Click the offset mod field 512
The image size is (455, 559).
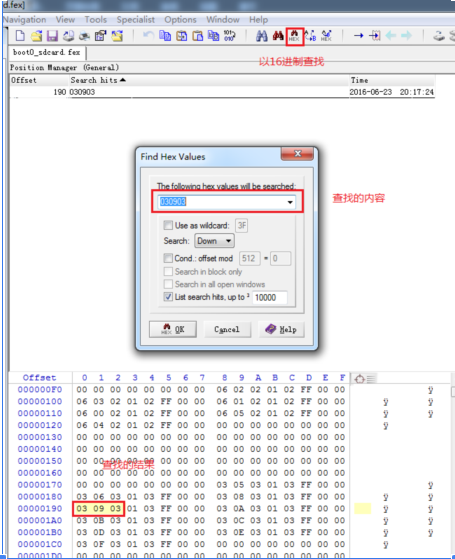249,258
